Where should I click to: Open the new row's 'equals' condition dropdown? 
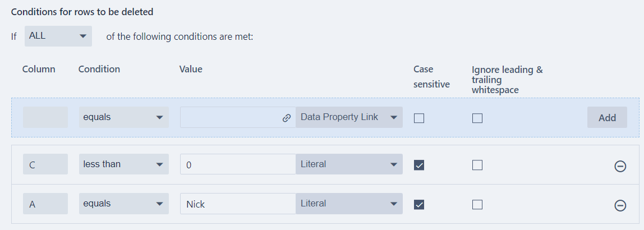coord(123,117)
